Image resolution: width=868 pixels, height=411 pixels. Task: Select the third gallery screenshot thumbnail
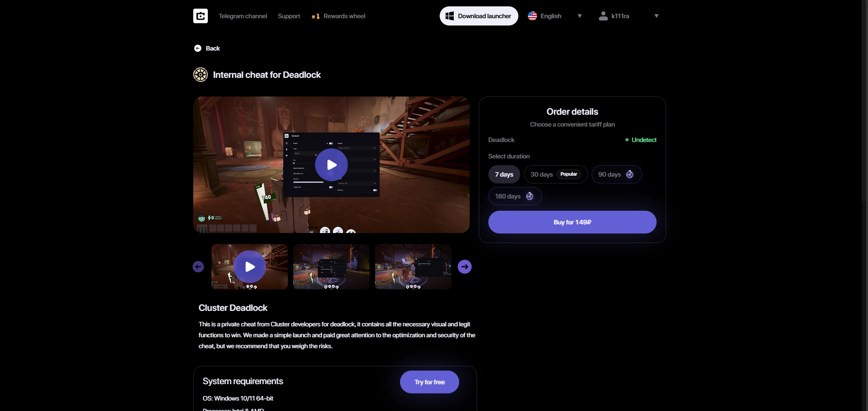[413, 267]
